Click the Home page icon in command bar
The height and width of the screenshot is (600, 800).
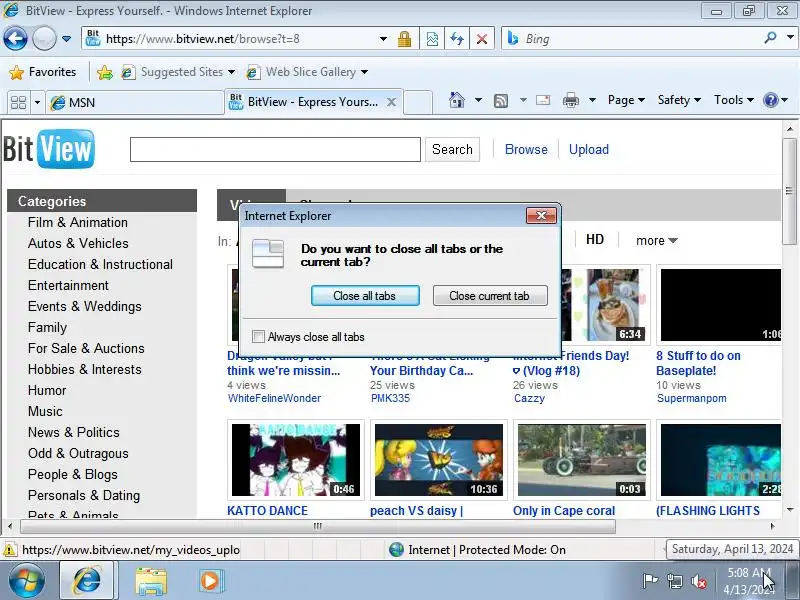457,100
